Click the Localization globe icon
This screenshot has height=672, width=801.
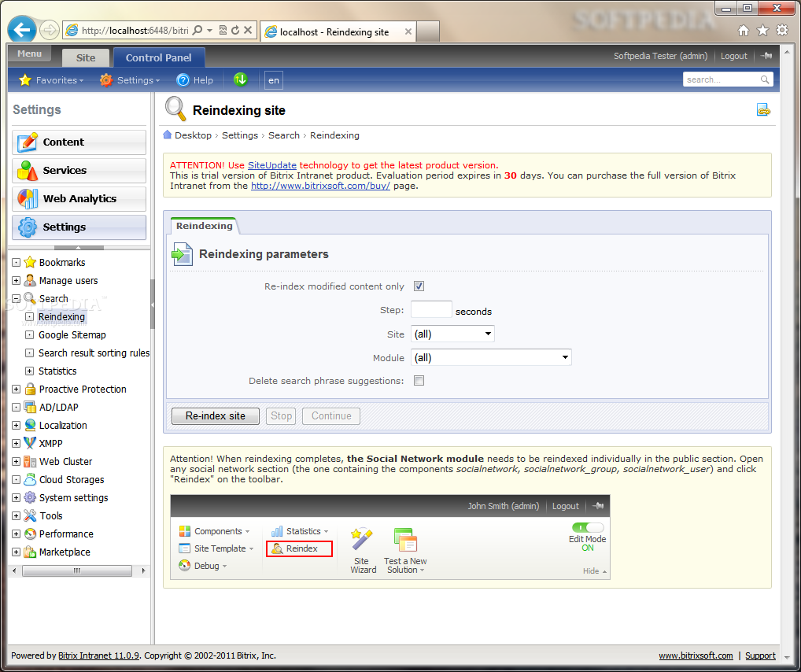(x=30, y=425)
